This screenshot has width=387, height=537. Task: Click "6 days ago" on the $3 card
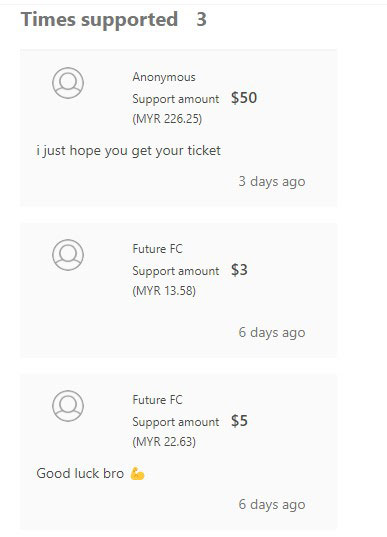(x=272, y=333)
